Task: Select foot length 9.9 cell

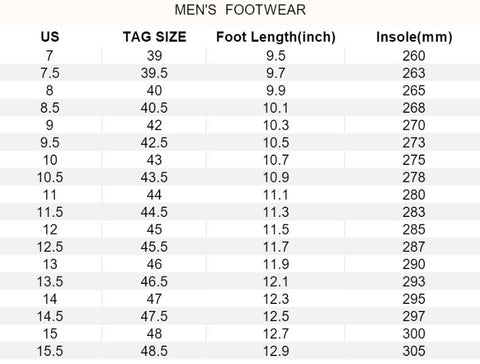Action: [x=276, y=90]
